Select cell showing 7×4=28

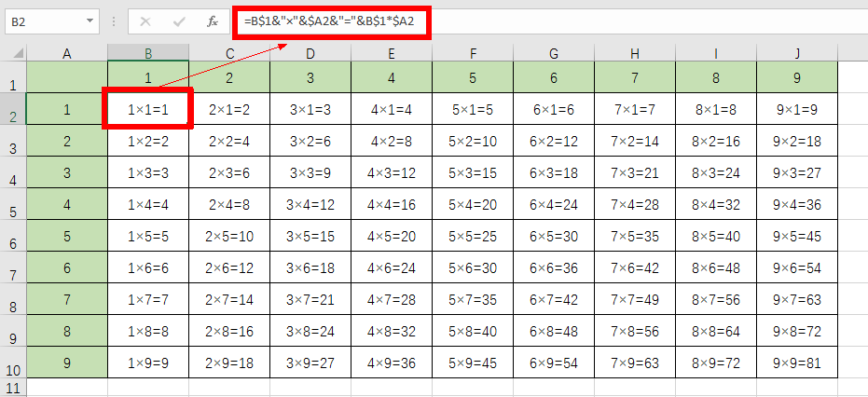click(x=635, y=205)
